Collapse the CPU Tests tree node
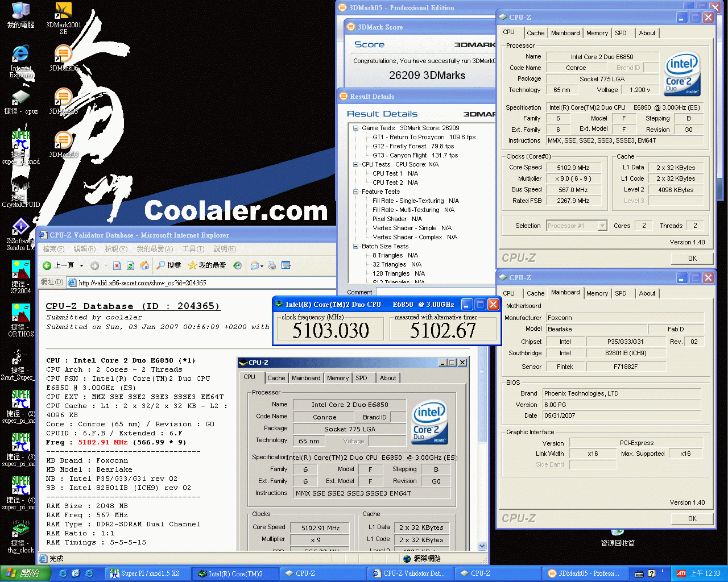 tap(356, 164)
